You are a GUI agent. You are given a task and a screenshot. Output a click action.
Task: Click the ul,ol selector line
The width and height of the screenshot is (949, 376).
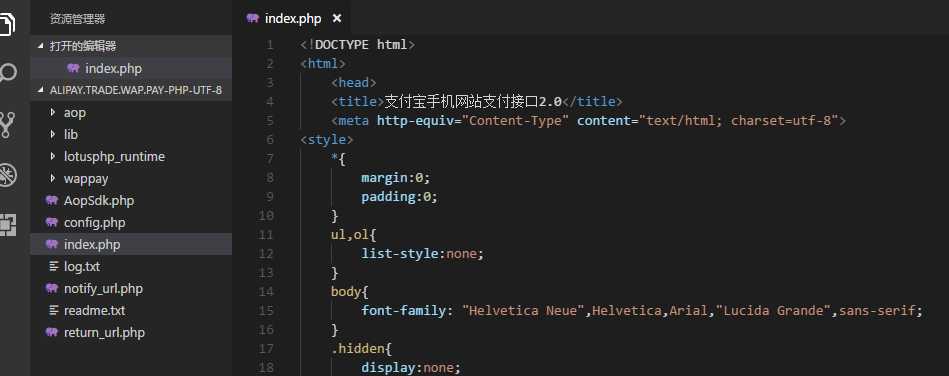tap(354, 235)
